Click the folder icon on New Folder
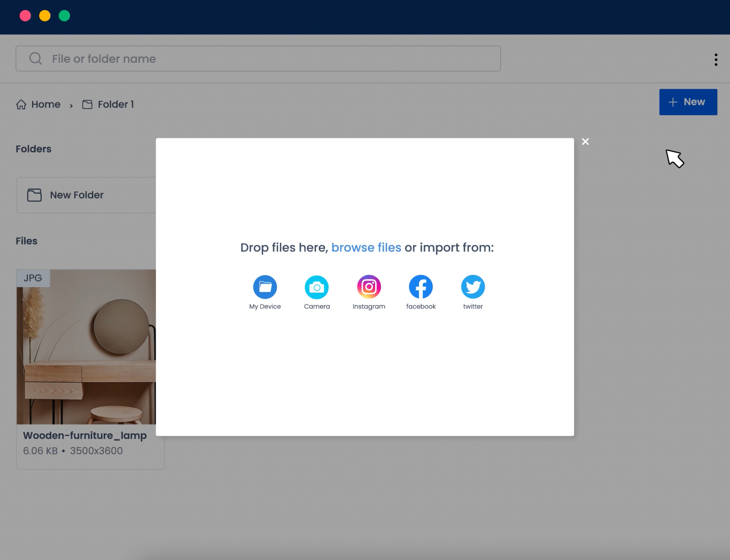Image resolution: width=730 pixels, height=560 pixels. [x=34, y=195]
